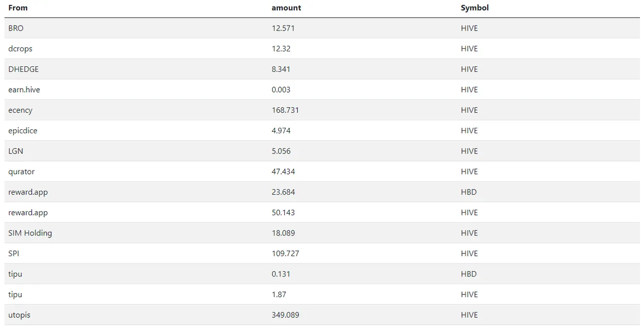Click the amount column header
This screenshot has height=329, width=644.
[x=286, y=8]
